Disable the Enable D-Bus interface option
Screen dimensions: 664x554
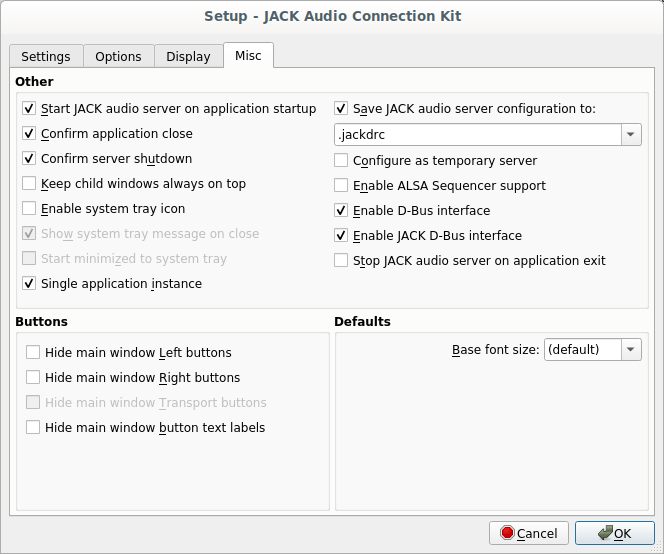pos(342,211)
